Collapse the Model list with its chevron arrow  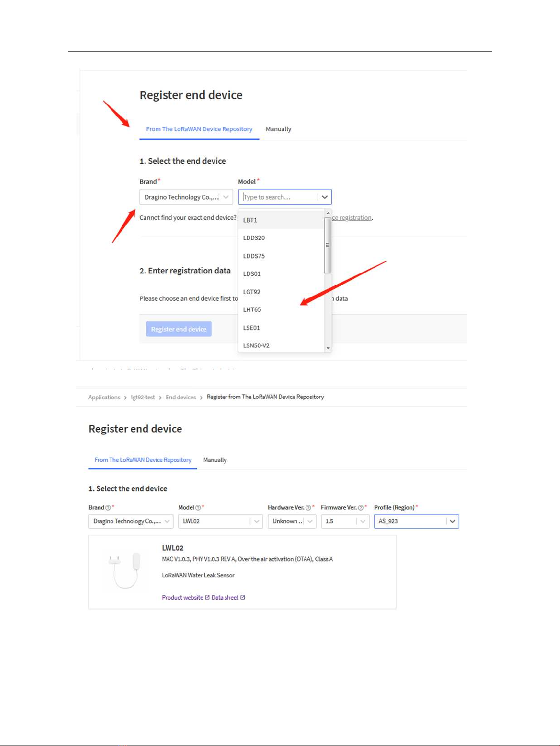click(x=325, y=197)
